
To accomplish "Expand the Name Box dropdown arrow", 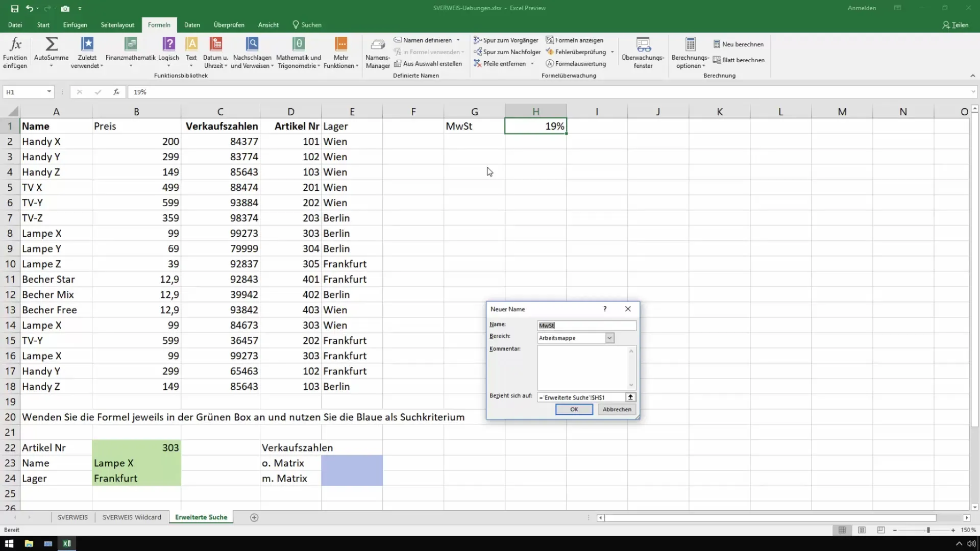I will pyautogui.click(x=49, y=92).
